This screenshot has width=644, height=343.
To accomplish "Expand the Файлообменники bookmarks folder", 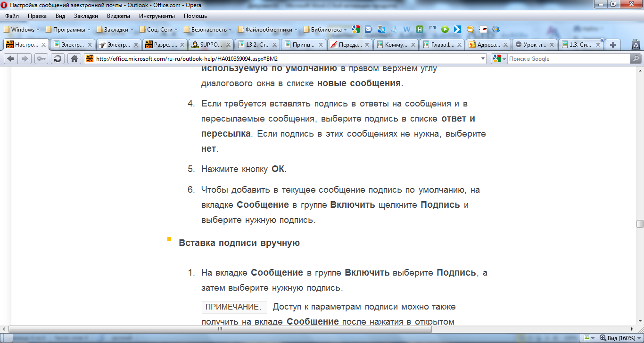I will coord(268,29).
